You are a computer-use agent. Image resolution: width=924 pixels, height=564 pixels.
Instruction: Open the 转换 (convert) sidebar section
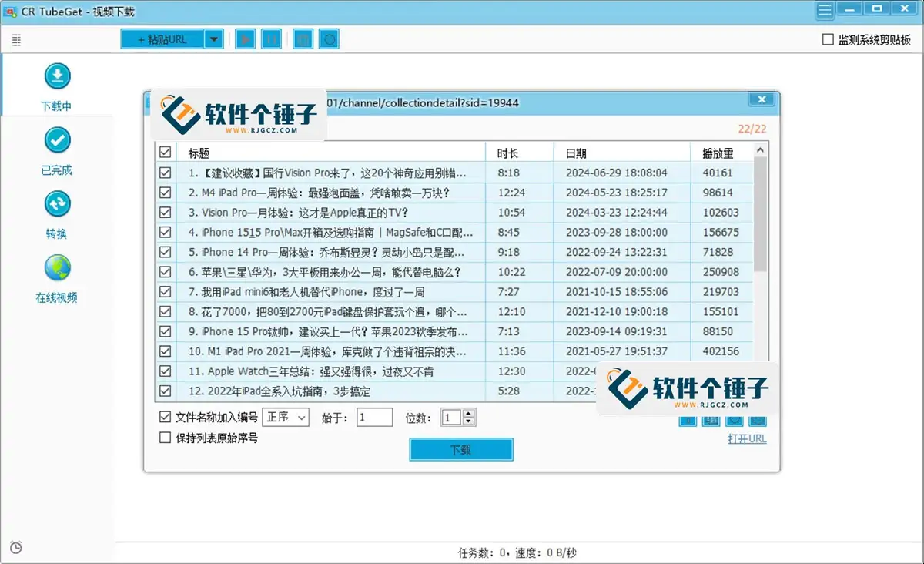click(x=57, y=215)
